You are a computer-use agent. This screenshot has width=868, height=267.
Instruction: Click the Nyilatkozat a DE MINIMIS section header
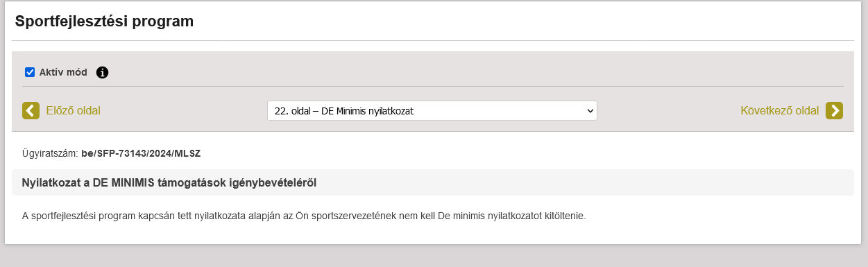(x=432, y=182)
